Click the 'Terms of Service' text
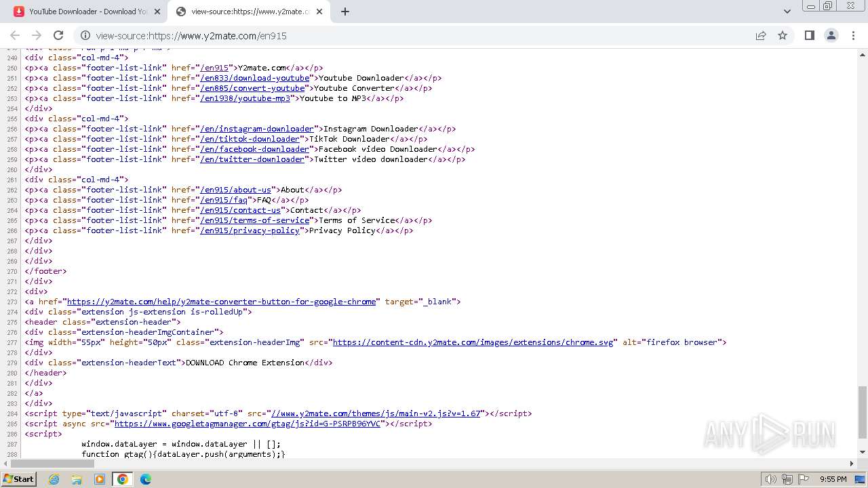The width and height of the screenshot is (868, 488). tap(357, 220)
